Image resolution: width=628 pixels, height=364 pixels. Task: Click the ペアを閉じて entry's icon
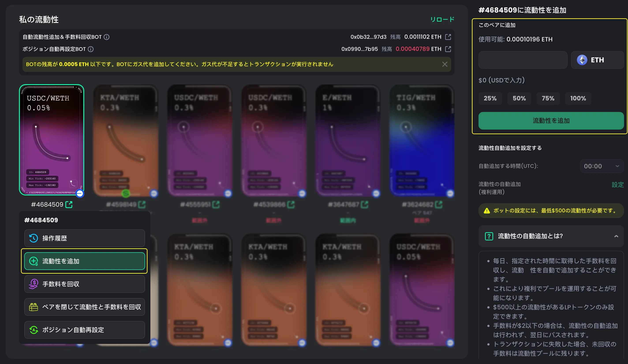33,307
